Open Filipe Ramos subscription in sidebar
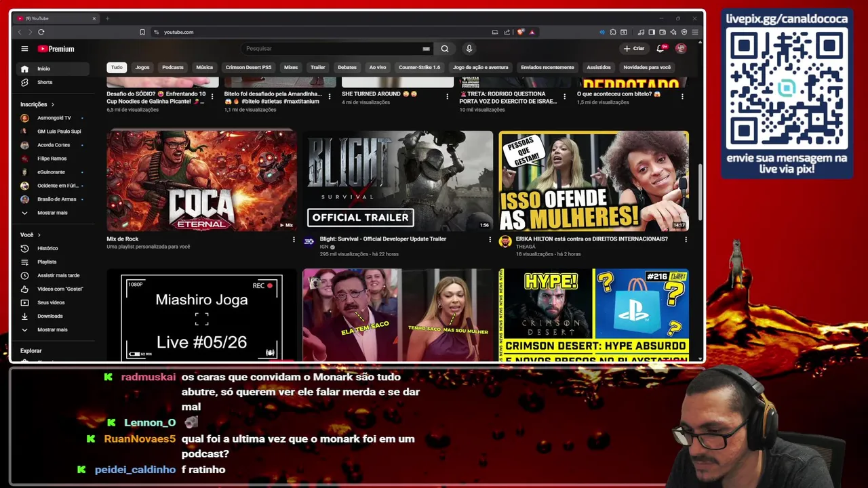The width and height of the screenshot is (868, 488). tap(53, 159)
